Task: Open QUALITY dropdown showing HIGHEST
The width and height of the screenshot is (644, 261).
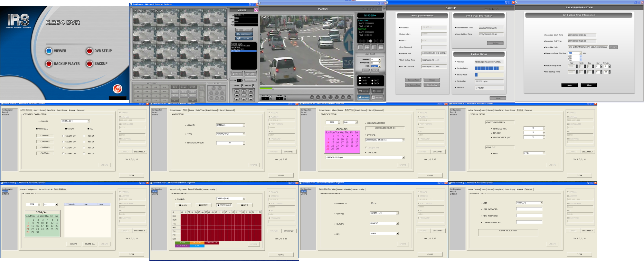Action: tap(397, 223)
